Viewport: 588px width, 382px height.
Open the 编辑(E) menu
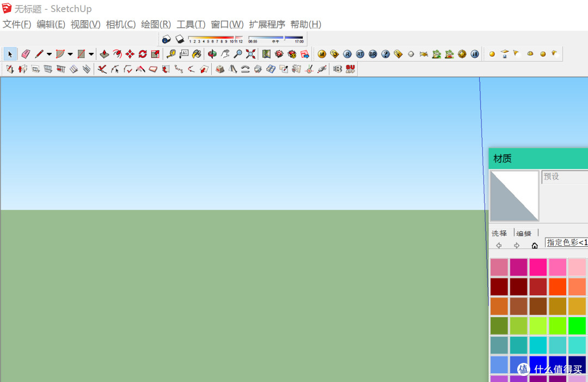click(51, 25)
